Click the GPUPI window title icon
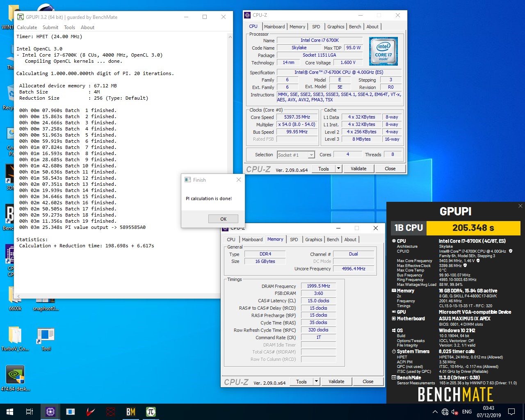The width and height of the screenshot is (525, 420). tap(21, 17)
